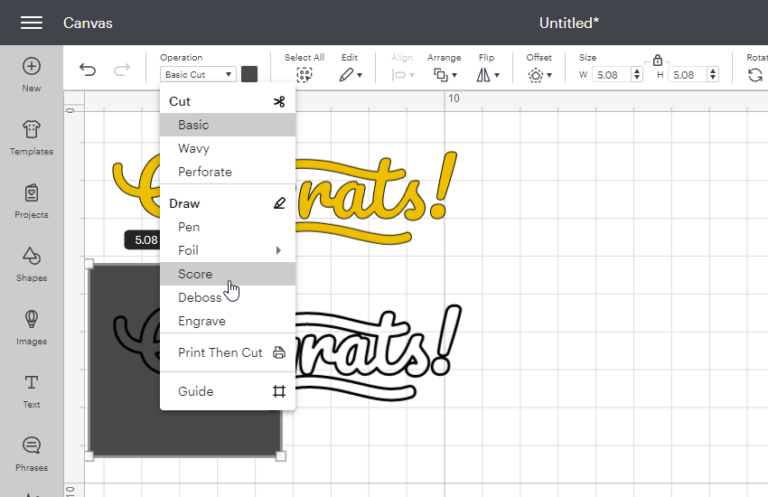Choose Pen draw operation
Viewport: 768px width, 497px height.
click(x=228, y=227)
